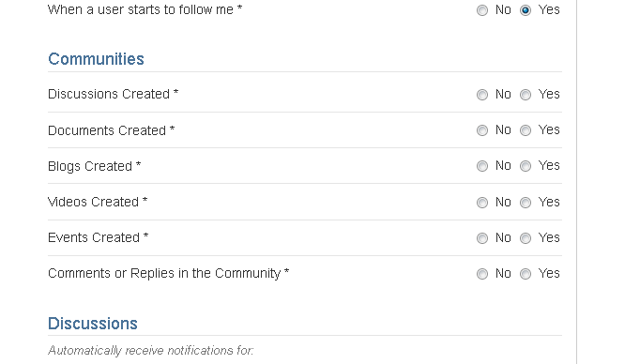Select Yes for user follow notification
The image size is (640, 364).
[x=526, y=10]
